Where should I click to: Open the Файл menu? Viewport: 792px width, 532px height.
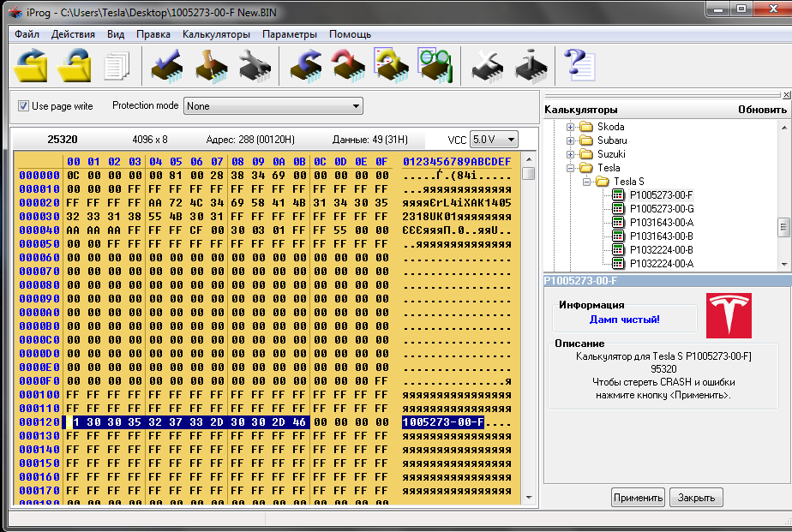coord(27,33)
